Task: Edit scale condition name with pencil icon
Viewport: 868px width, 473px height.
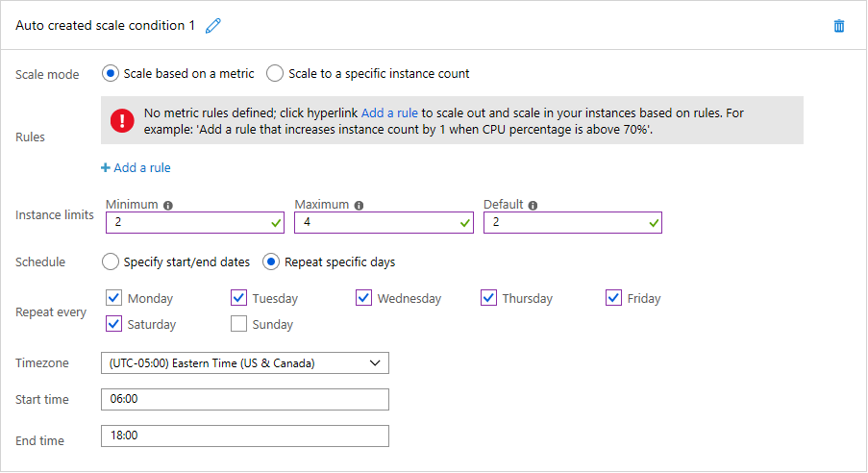Action: coord(213,26)
